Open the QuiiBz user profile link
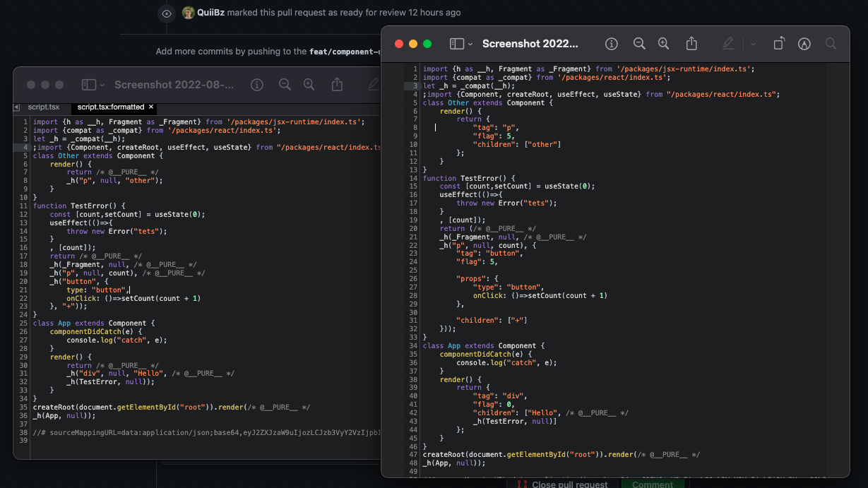This screenshot has height=488, width=868. [210, 13]
